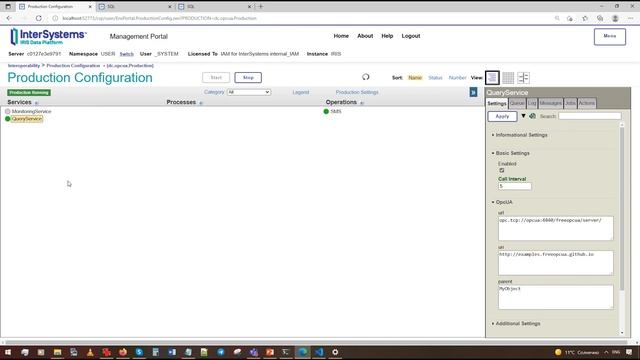Toggle the Enabled checkbox
The image size is (640, 360).
(x=502, y=171)
